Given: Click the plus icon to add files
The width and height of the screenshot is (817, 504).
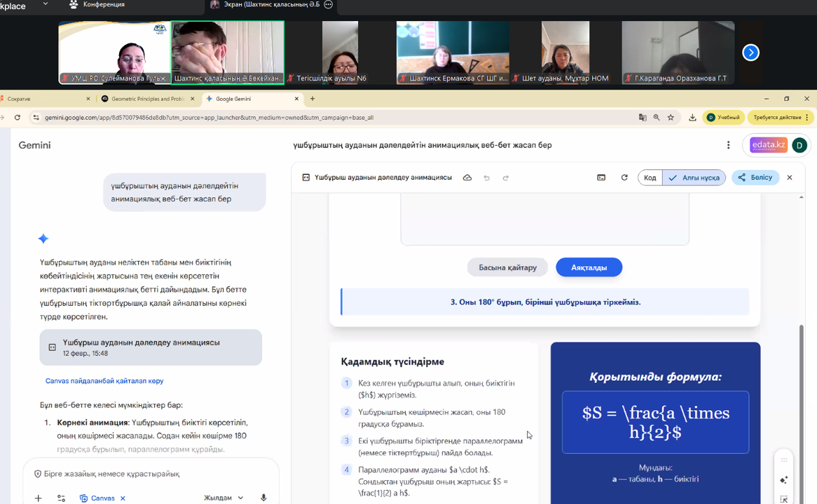Looking at the screenshot, I should point(39,498).
